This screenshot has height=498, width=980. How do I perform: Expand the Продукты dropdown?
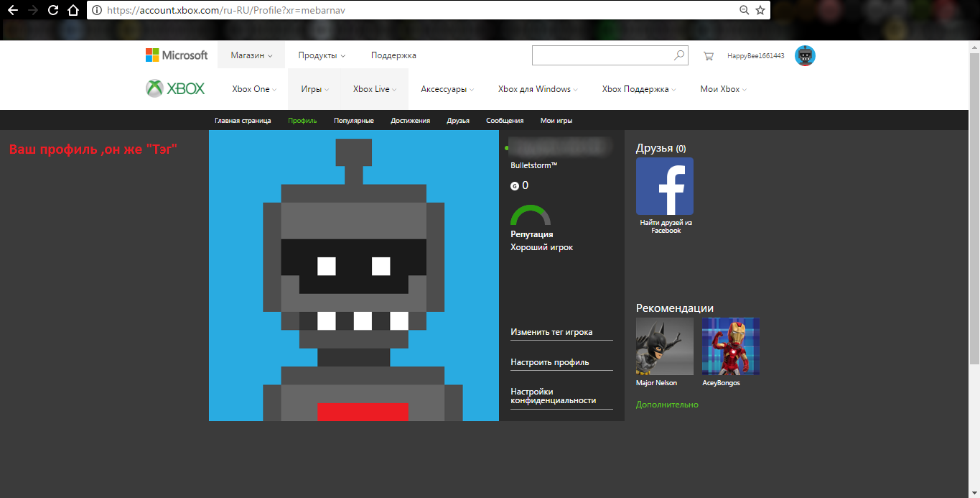point(322,55)
